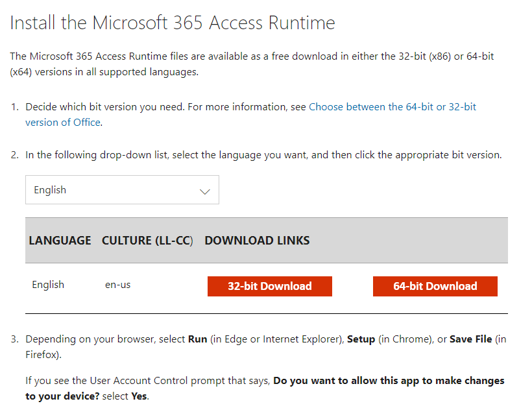This screenshot has height=408, width=532.
Task: Select the en-us culture cell
Action: pos(117,285)
